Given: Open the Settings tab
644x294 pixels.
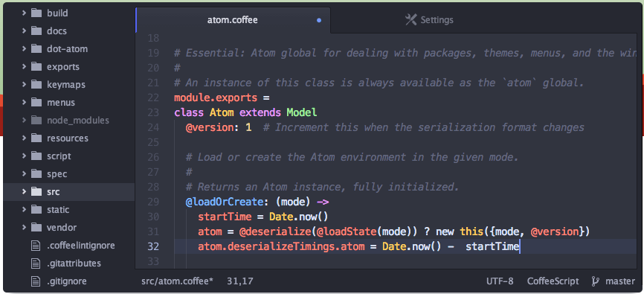Looking at the screenshot, I should pyautogui.click(x=429, y=20).
